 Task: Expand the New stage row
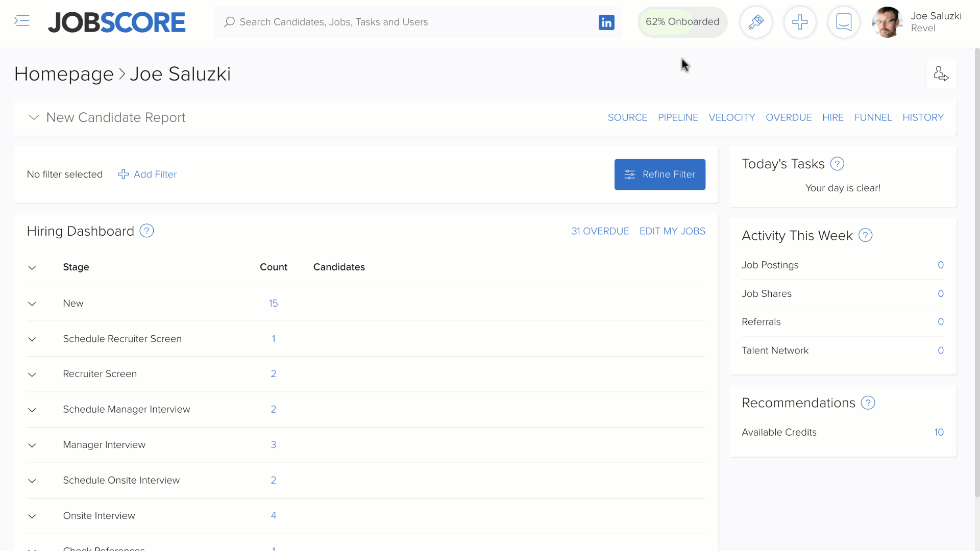pyautogui.click(x=32, y=304)
